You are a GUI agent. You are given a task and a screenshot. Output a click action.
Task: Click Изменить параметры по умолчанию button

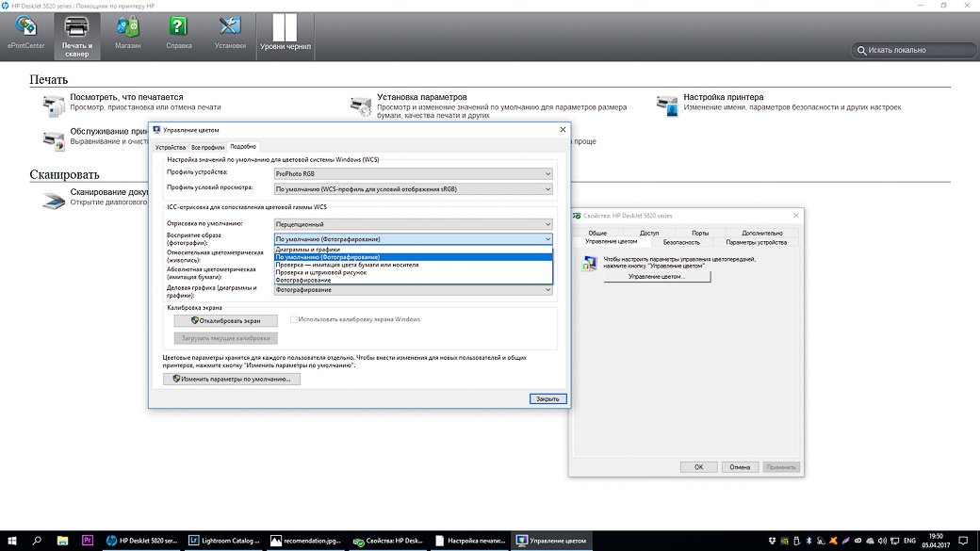pos(231,380)
